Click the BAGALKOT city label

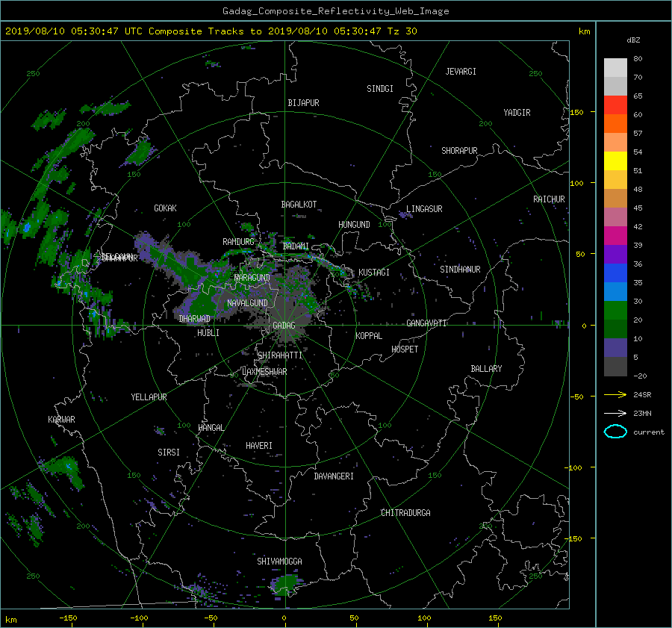299,205
